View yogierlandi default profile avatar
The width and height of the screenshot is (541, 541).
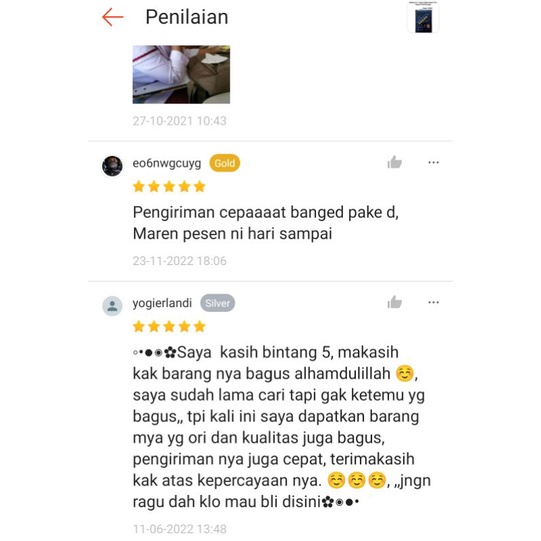112,306
